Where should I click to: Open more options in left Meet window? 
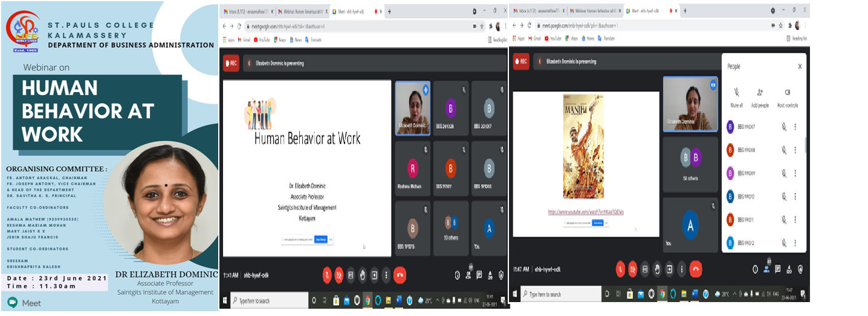point(385,275)
